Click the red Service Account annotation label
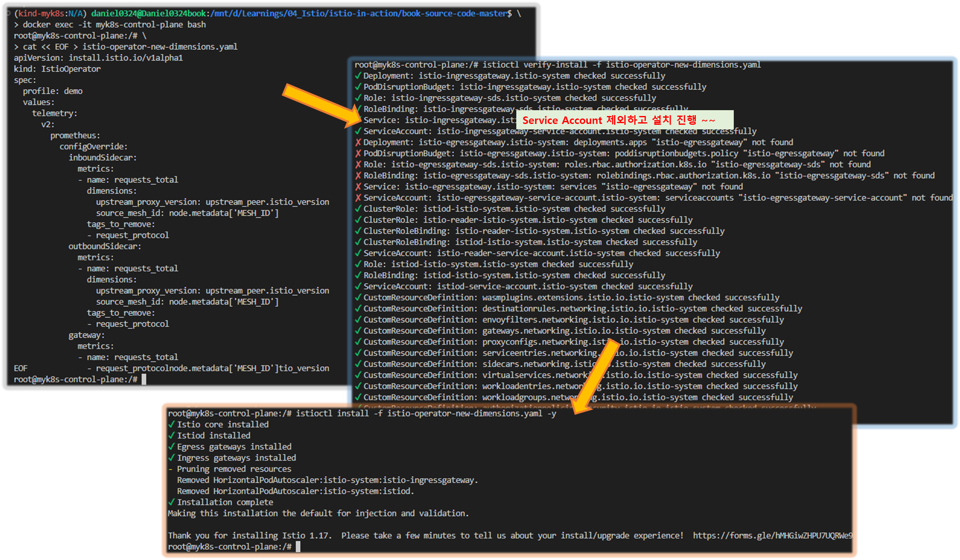Screen dimensions: 960x560 [x=619, y=120]
